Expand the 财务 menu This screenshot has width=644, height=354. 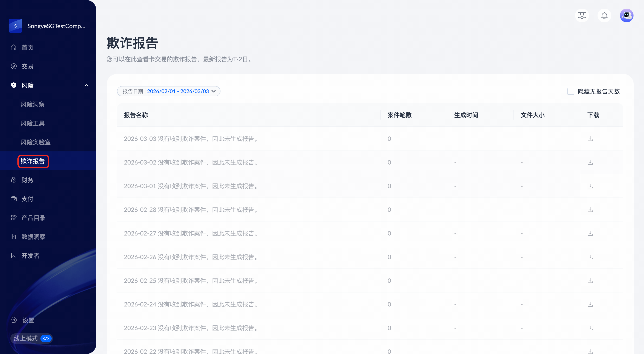click(x=28, y=180)
